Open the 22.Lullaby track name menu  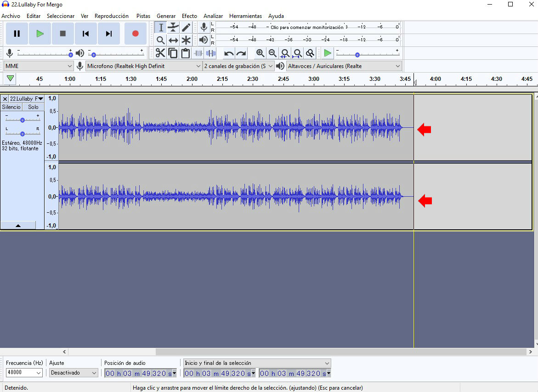click(x=26, y=99)
